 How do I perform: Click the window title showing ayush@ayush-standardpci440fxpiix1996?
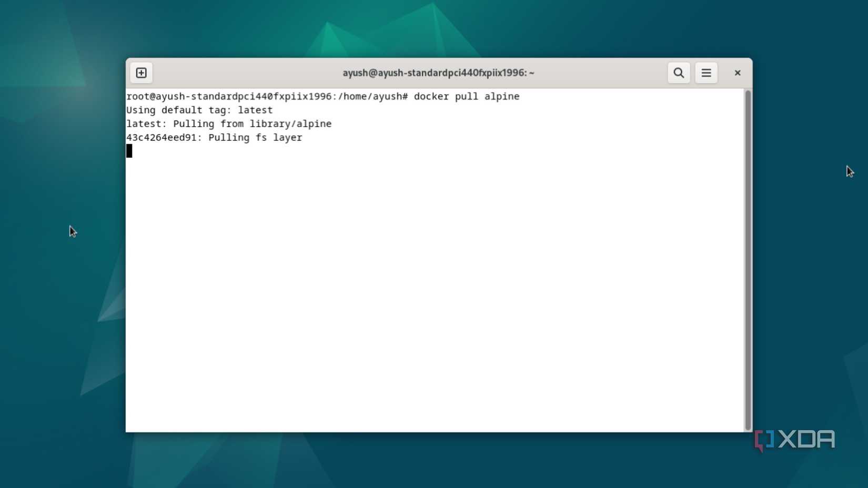[438, 73]
